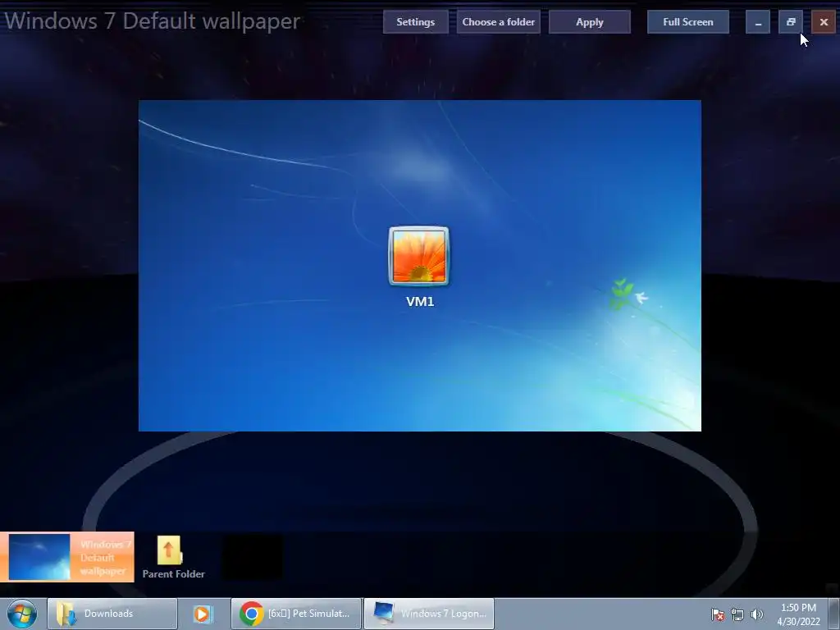Open the Windows Start menu

tap(22, 614)
